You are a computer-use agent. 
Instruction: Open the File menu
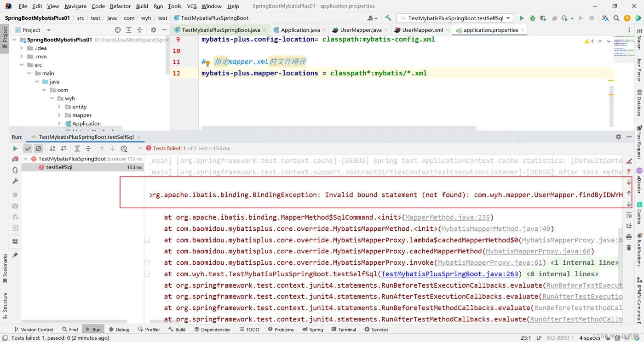pos(23,6)
